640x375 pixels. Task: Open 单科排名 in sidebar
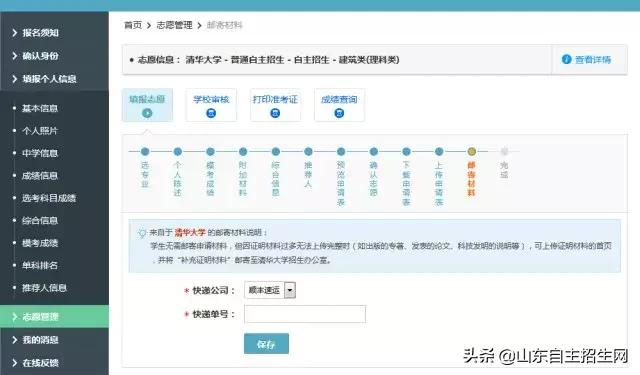(x=40, y=265)
